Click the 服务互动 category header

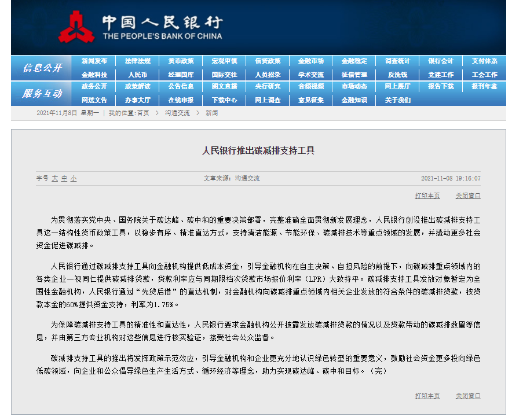pos(42,94)
